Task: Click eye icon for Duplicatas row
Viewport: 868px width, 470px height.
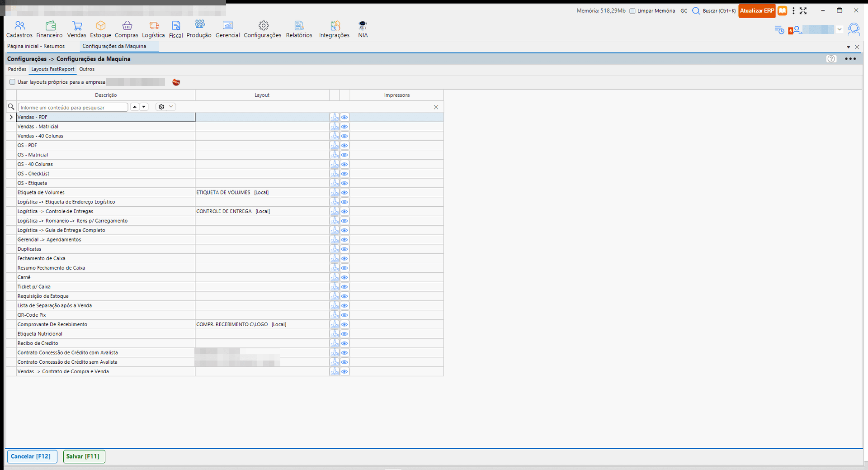Action: pos(344,249)
